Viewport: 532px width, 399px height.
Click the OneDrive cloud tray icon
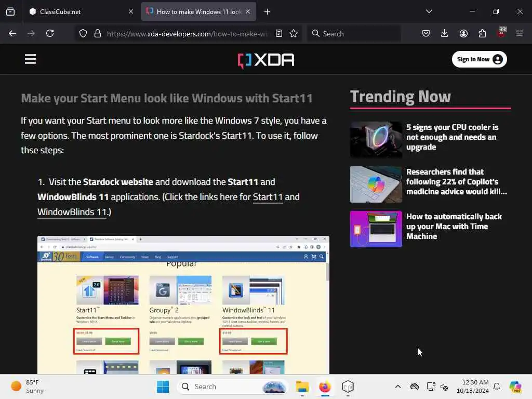tap(414, 387)
